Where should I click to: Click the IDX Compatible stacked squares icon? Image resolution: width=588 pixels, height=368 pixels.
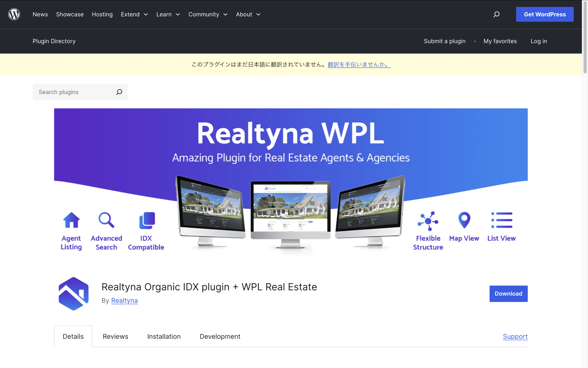[x=147, y=221]
